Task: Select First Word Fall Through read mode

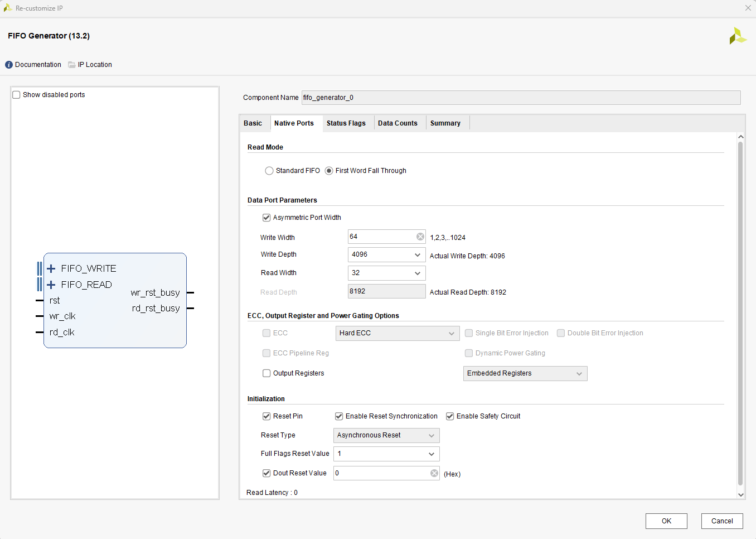Action: tap(329, 171)
